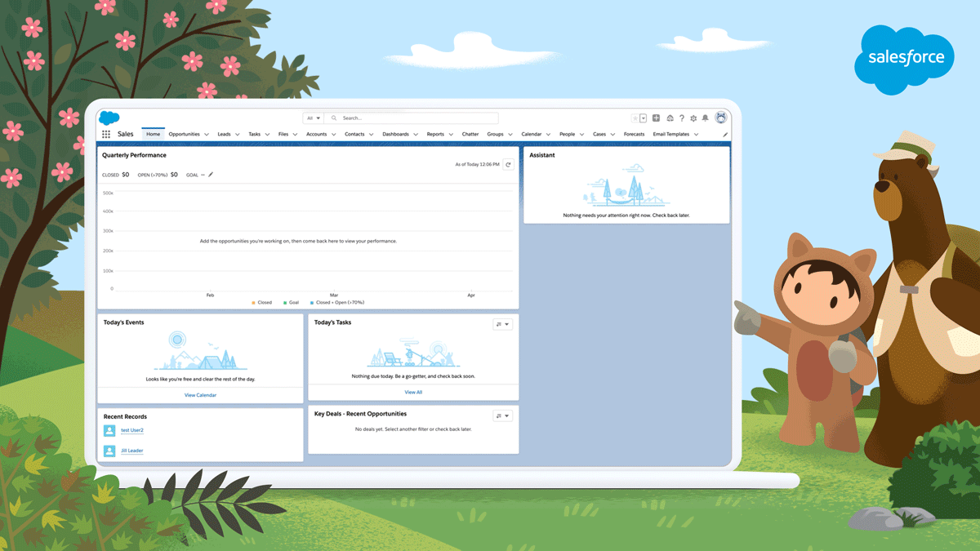
Task: Open the Calendar tab
Action: (531, 134)
